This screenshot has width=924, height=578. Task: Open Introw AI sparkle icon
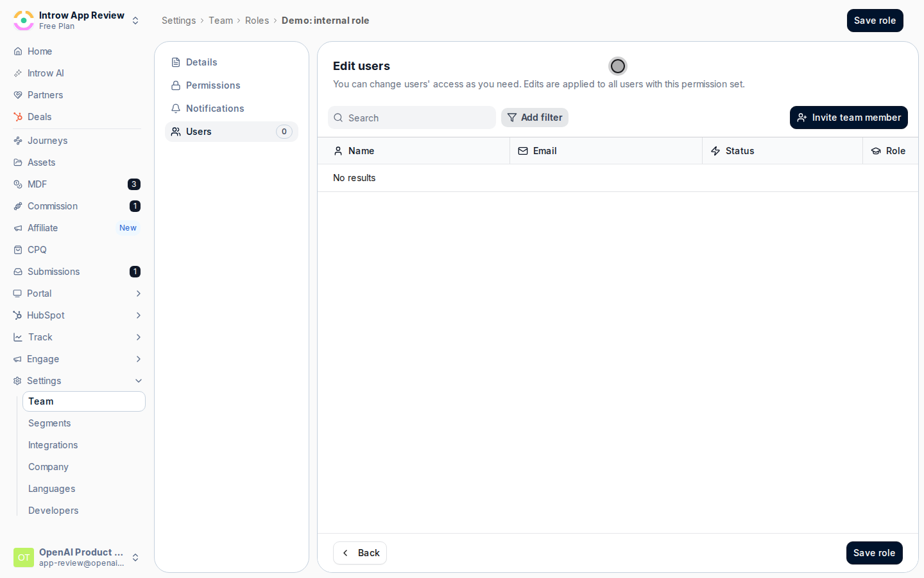coord(18,73)
